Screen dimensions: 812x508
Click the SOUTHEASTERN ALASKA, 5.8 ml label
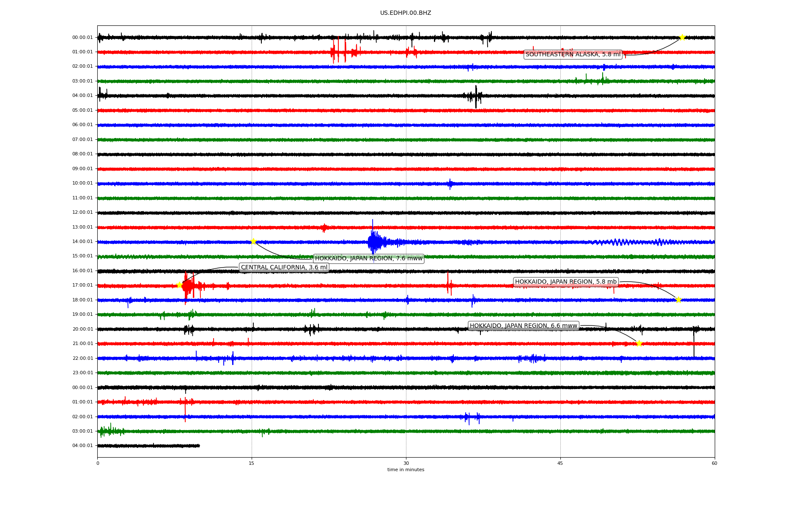pyautogui.click(x=573, y=54)
